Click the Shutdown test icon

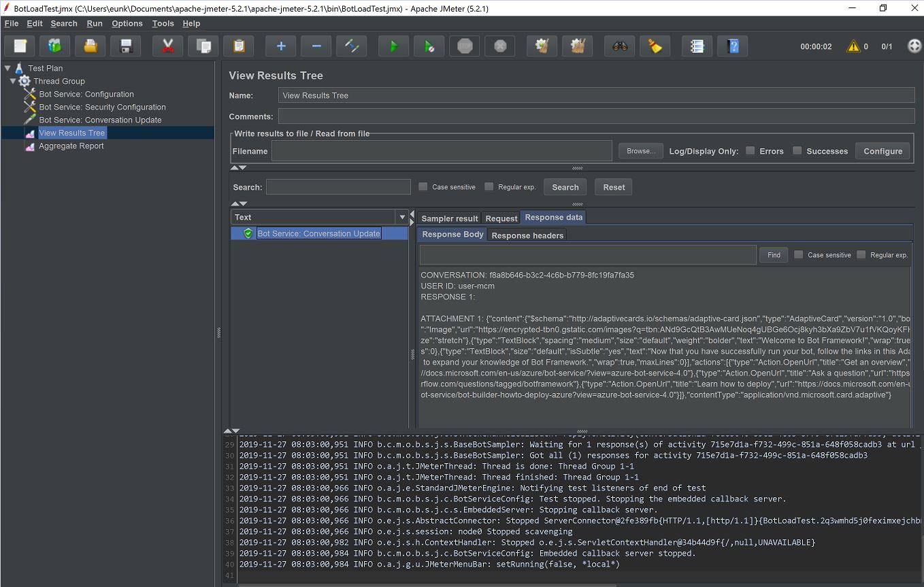click(x=500, y=46)
